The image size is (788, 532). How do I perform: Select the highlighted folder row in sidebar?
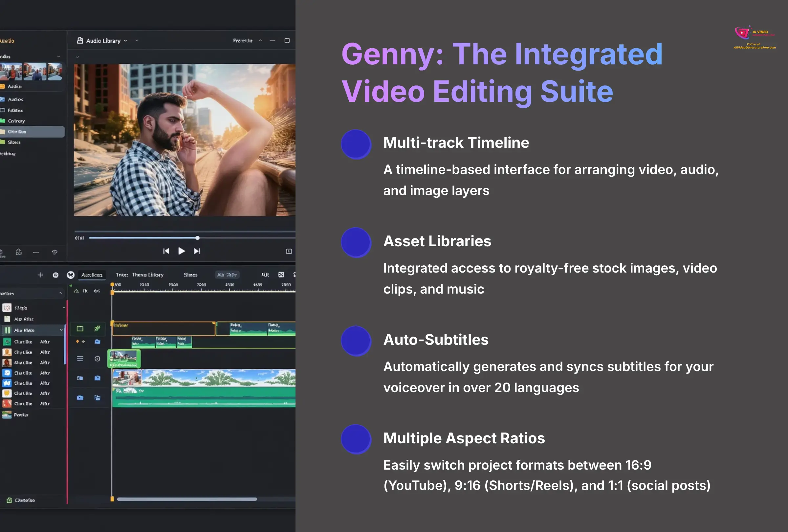pyautogui.click(x=32, y=132)
